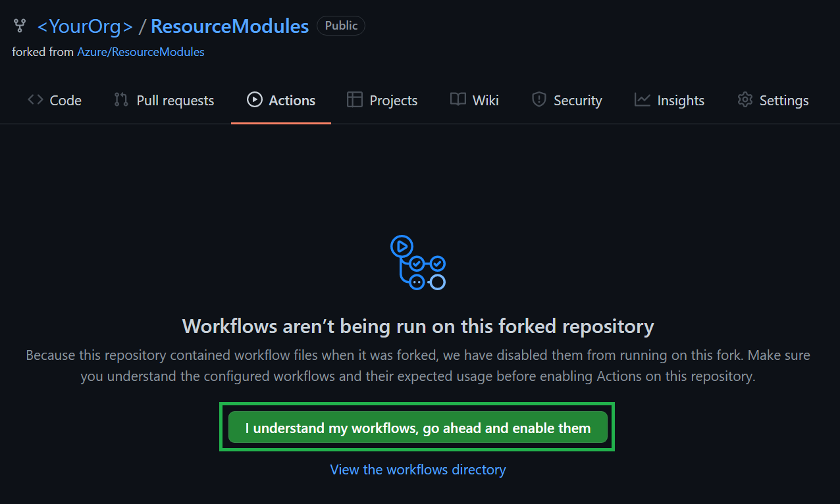Click the table icon on Projects tab
Viewport: 840px width, 504px height.
tap(355, 100)
